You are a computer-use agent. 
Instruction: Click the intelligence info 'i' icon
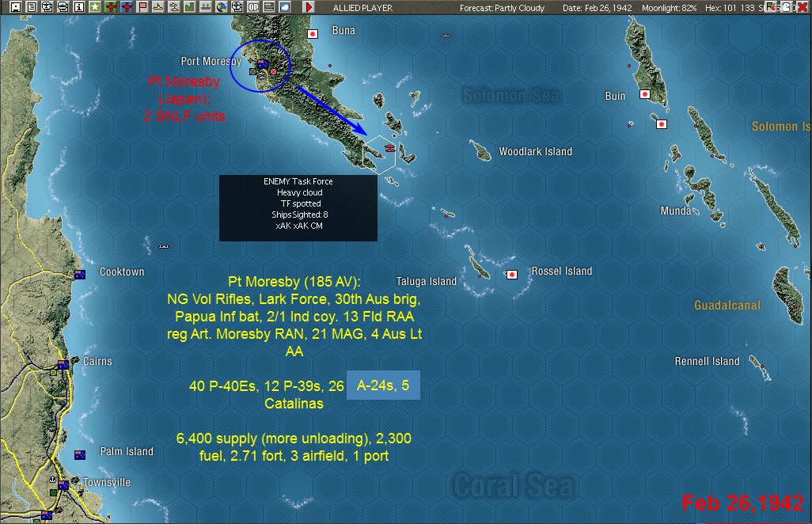pyautogui.click(x=78, y=8)
